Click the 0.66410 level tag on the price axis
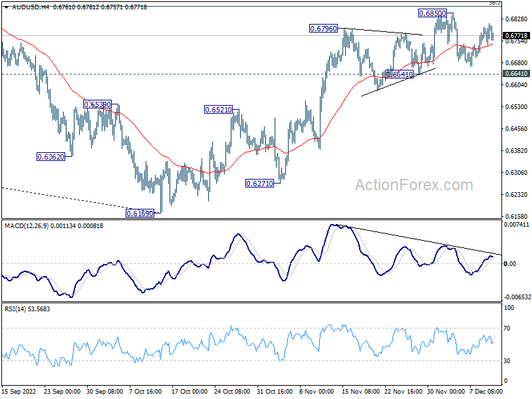 pos(516,74)
